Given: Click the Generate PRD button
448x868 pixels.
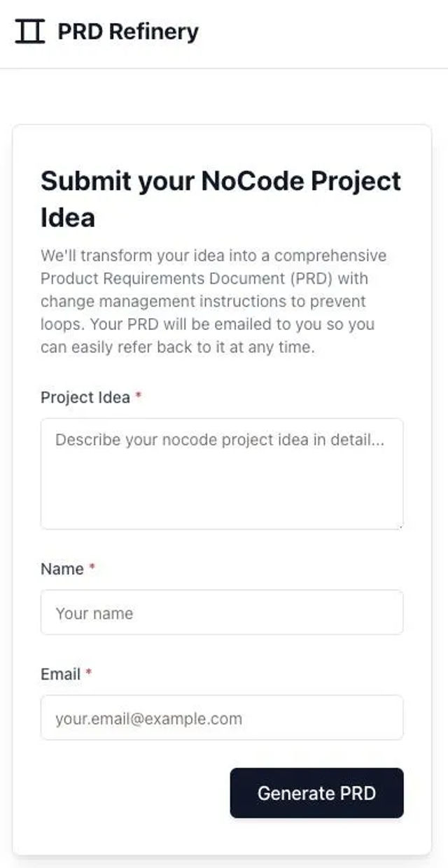Looking at the screenshot, I should click(x=316, y=793).
